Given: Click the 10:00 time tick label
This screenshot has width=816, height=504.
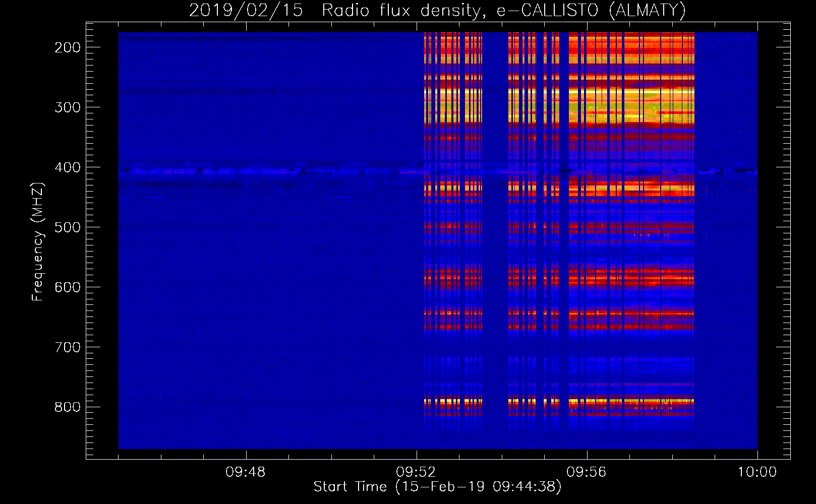Looking at the screenshot, I should coord(757,472).
